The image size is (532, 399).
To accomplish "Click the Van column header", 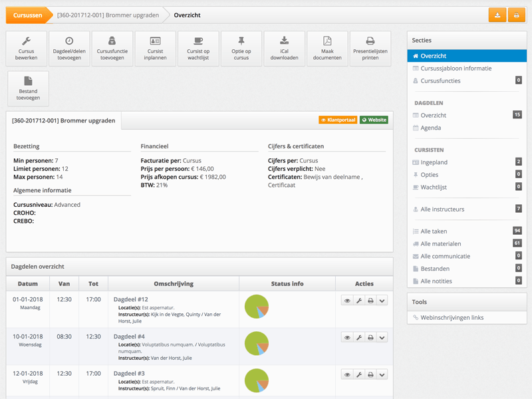I will [x=64, y=284].
